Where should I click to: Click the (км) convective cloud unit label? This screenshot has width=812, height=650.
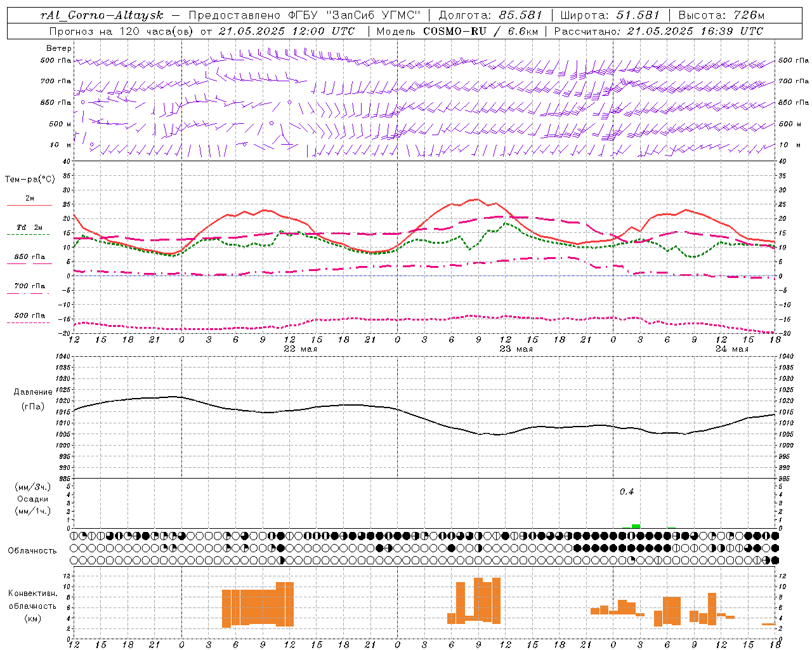pos(33,618)
